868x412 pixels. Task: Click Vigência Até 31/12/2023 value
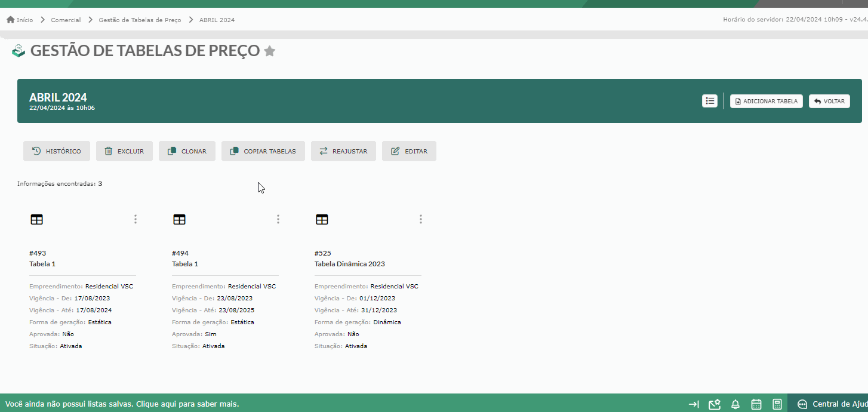379,310
